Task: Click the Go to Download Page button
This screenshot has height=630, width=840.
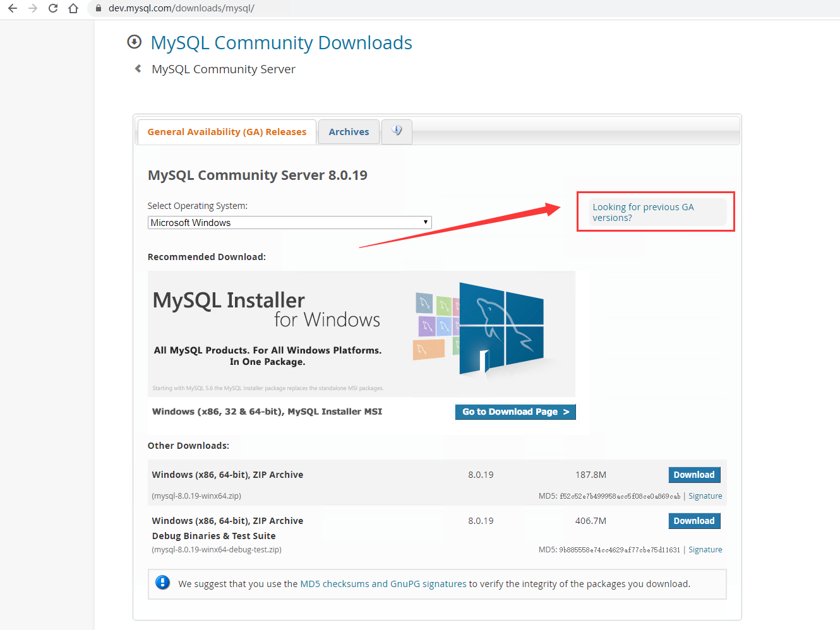Action: [x=515, y=412]
